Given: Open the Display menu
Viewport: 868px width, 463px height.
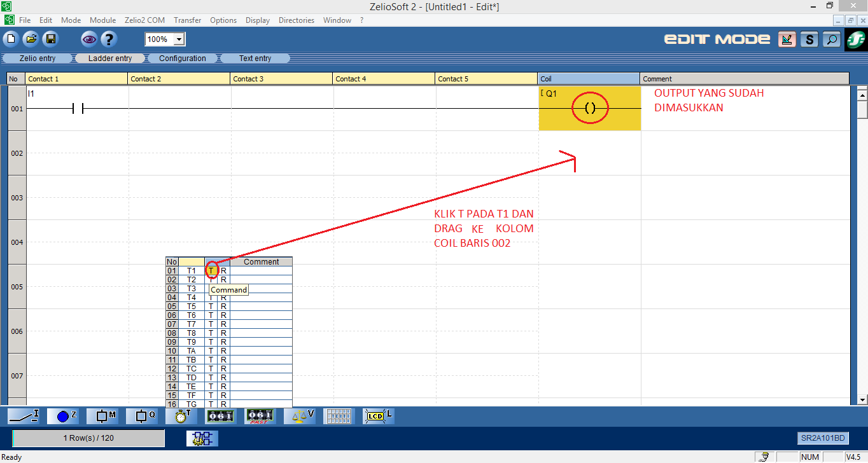Looking at the screenshot, I should click(x=258, y=20).
